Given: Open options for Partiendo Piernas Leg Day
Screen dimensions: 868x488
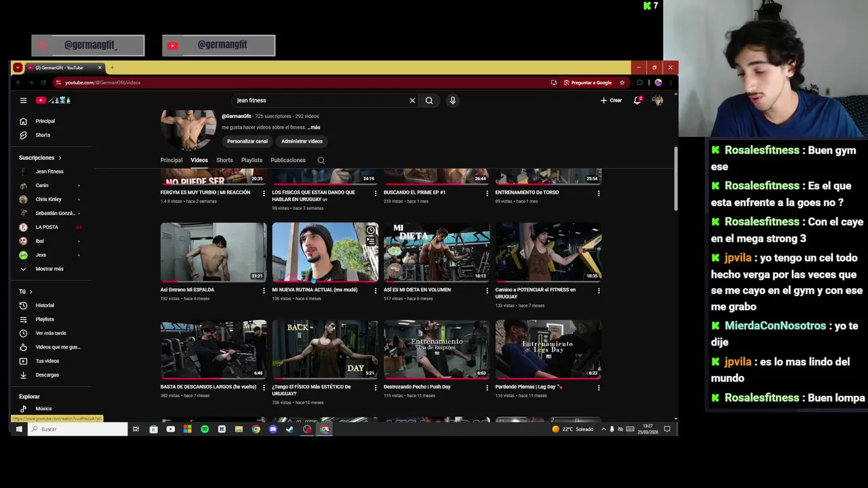Looking at the screenshot, I should [598, 388].
